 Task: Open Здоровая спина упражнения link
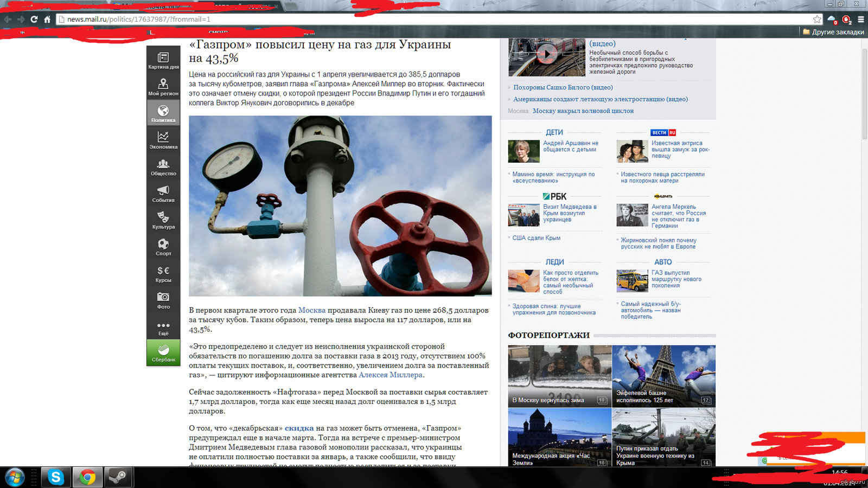tap(554, 310)
